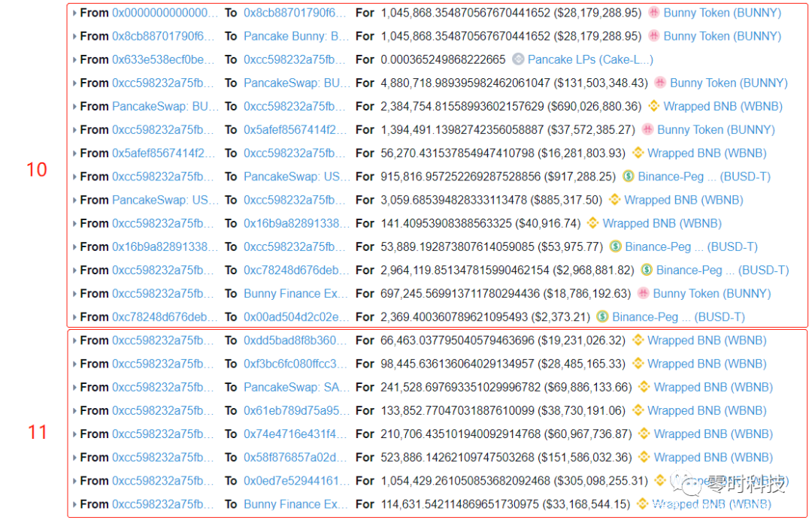Click the Bunny Token icon in the 697,245 row
The width and height of the screenshot is (812, 520).
644,293
